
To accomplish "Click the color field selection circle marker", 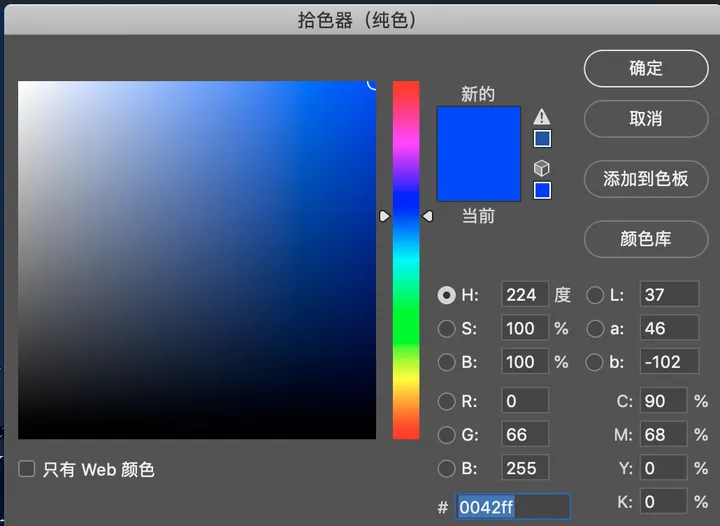I will [x=373, y=84].
